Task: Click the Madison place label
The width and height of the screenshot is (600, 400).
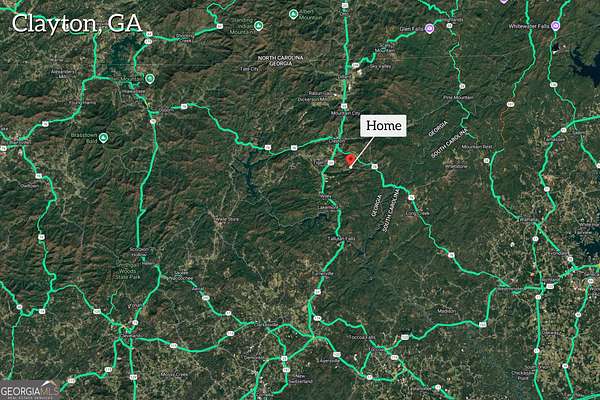Action: pos(447,311)
